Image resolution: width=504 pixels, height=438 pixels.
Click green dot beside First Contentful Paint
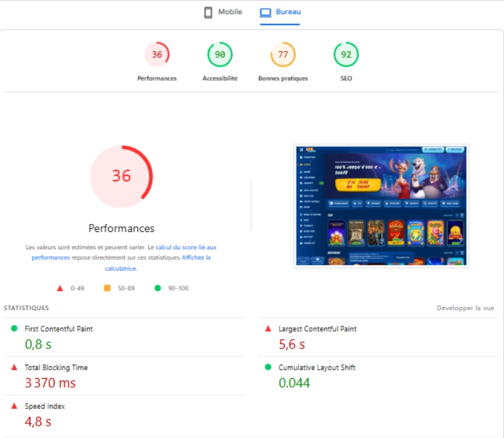pos(14,329)
